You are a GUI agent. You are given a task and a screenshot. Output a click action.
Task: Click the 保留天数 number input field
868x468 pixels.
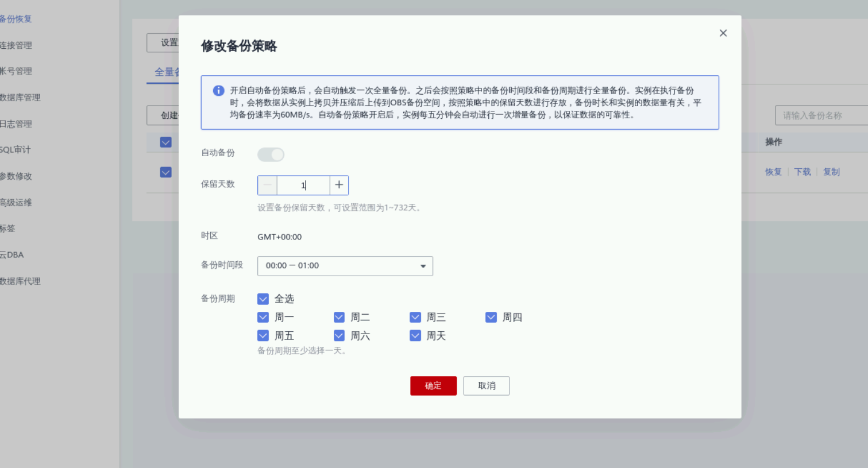[303, 185]
